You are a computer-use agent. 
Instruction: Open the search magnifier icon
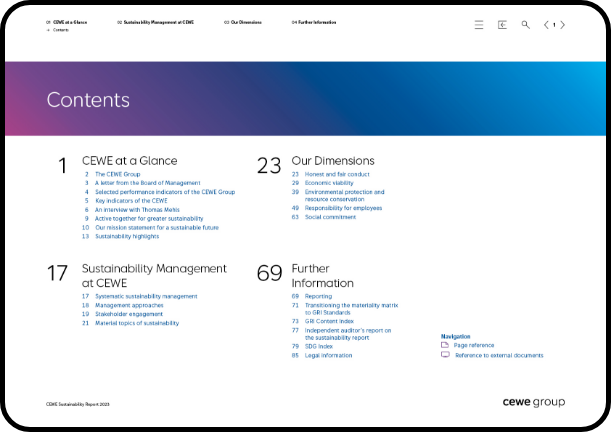point(525,25)
